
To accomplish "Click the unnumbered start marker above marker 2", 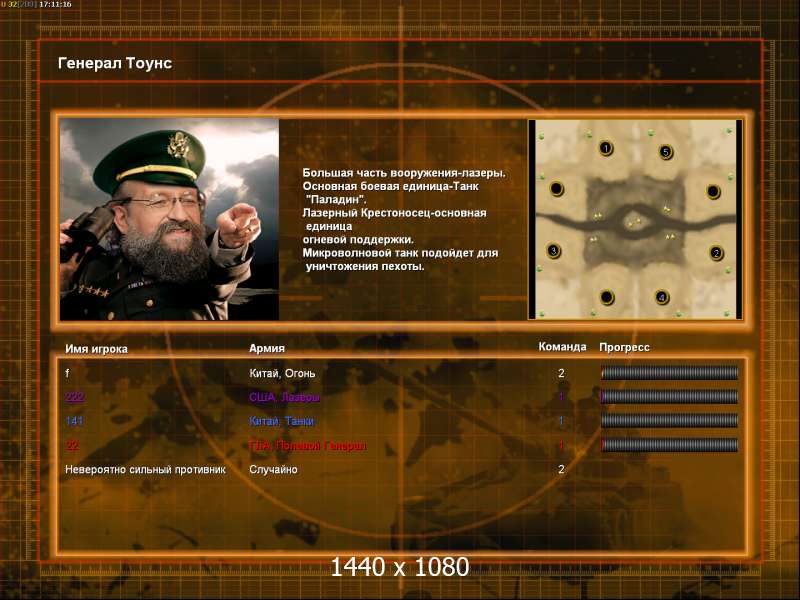I will coord(713,192).
